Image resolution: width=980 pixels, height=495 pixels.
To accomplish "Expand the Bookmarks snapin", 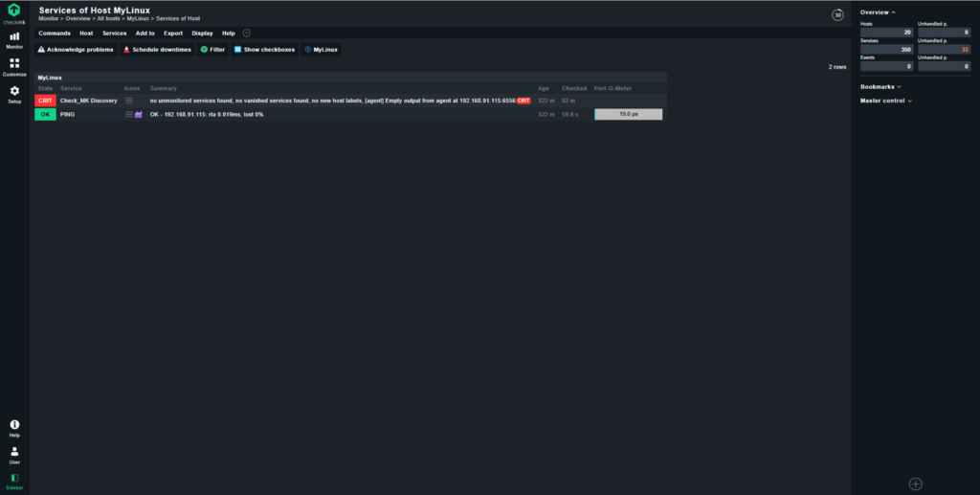I will click(880, 87).
